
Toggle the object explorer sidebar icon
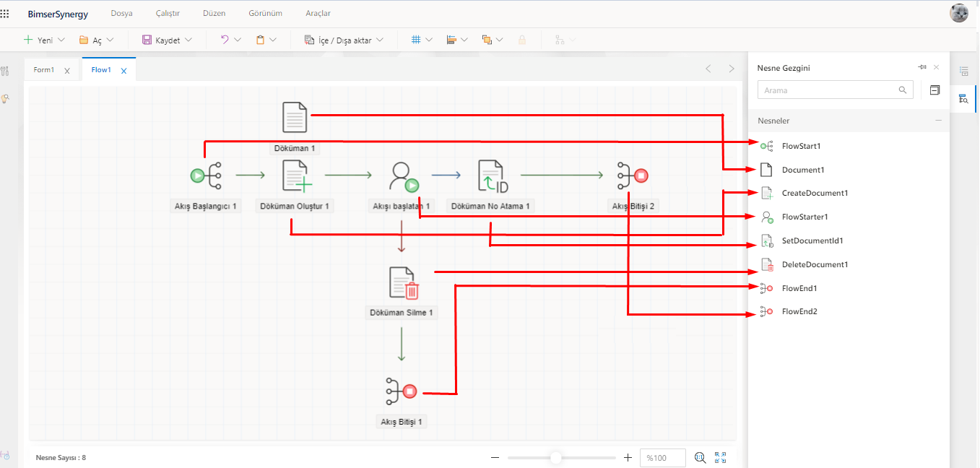coord(963,99)
